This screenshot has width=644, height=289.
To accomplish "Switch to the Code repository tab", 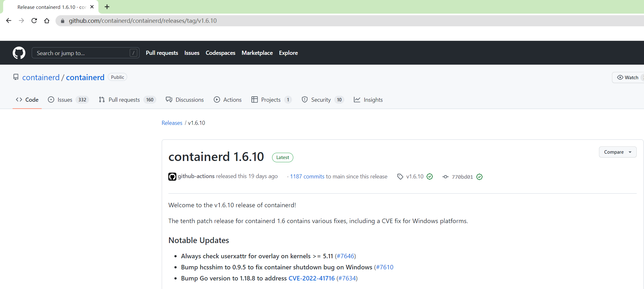I will 27,100.
